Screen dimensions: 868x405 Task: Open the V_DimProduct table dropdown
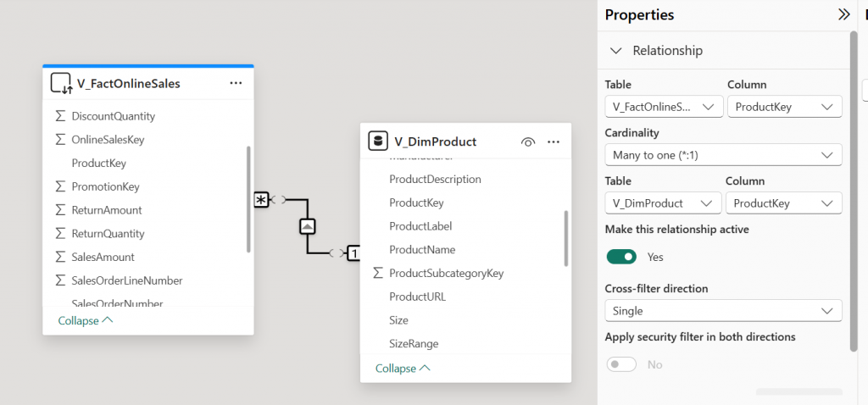[662, 203]
